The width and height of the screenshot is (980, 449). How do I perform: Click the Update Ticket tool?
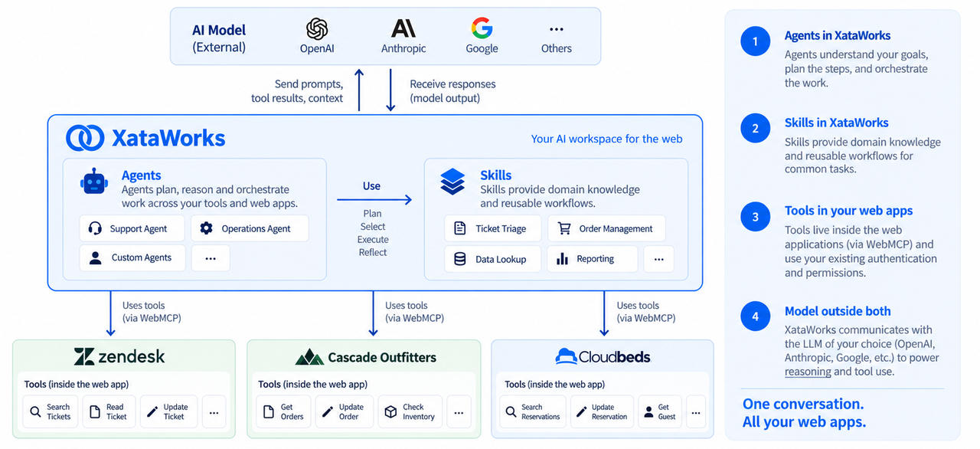167,412
